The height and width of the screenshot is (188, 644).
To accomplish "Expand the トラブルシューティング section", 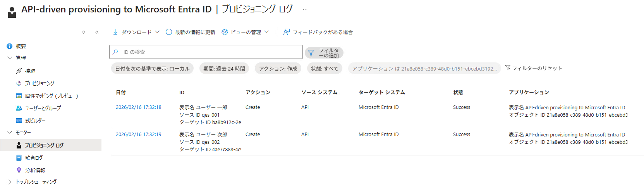I will click(10, 182).
